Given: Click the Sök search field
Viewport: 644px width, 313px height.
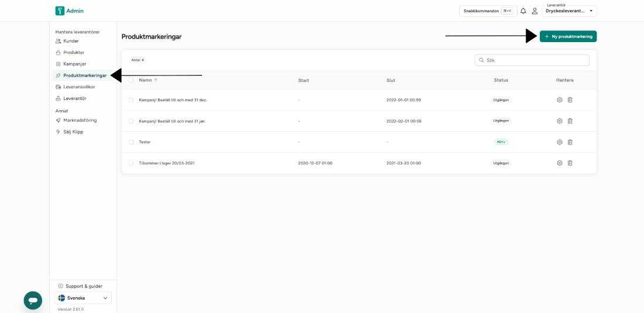Looking at the screenshot, I should (x=532, y=60).
